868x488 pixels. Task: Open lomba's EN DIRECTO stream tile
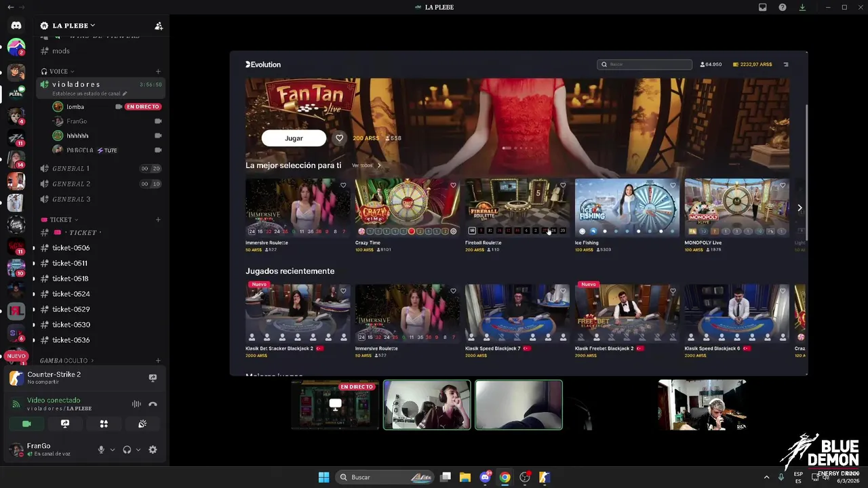pyautogui.click(x=335, y=405)
